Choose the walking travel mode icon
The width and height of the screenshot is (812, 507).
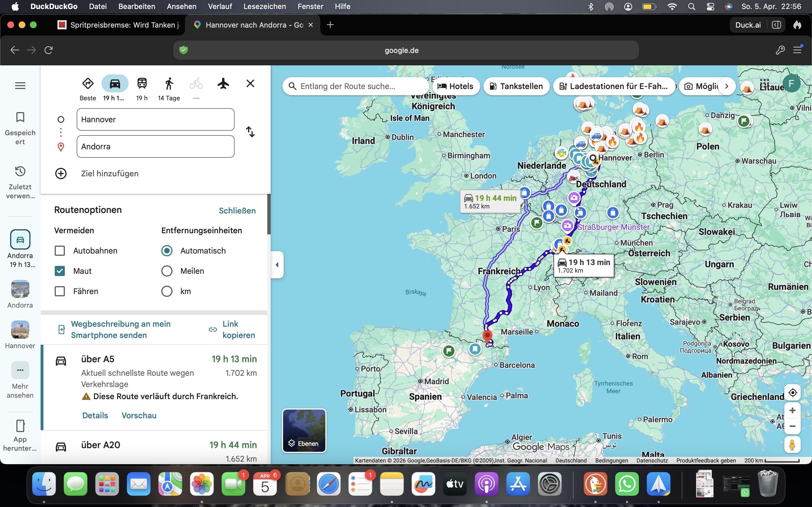pyautogui.click(x=169, y=83)
